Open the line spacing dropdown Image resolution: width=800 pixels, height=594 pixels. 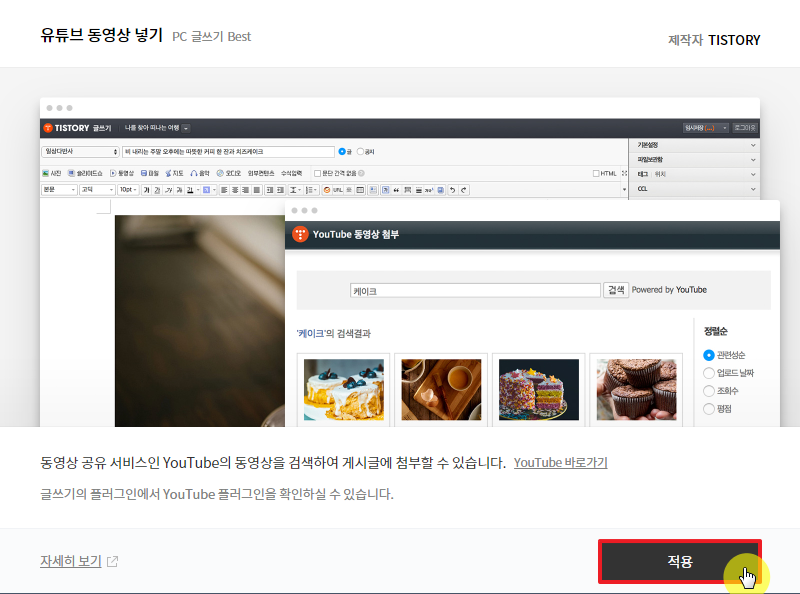[x=295, y=190]
